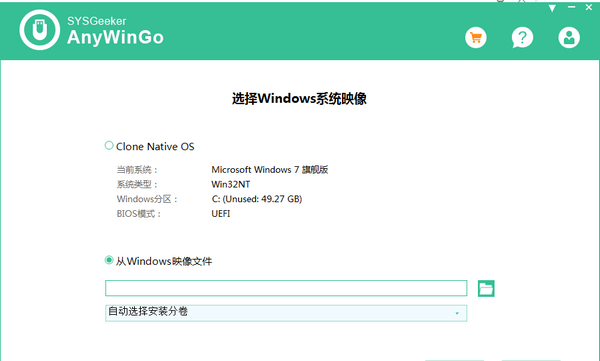Viewport: 600px width, 361px height.
Task: Open the help question mark icon
Action: (x=522, y=38)
